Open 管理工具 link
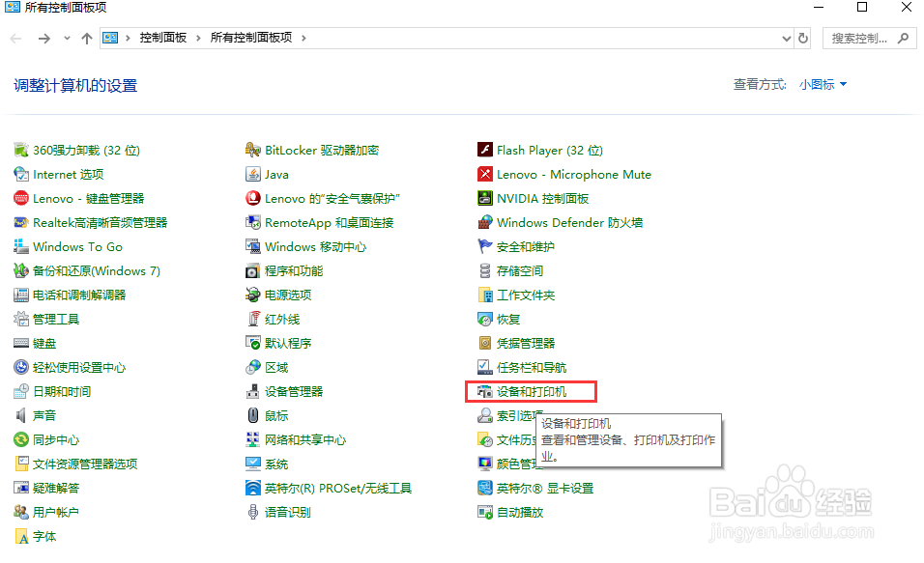 (x=56, y=320)
